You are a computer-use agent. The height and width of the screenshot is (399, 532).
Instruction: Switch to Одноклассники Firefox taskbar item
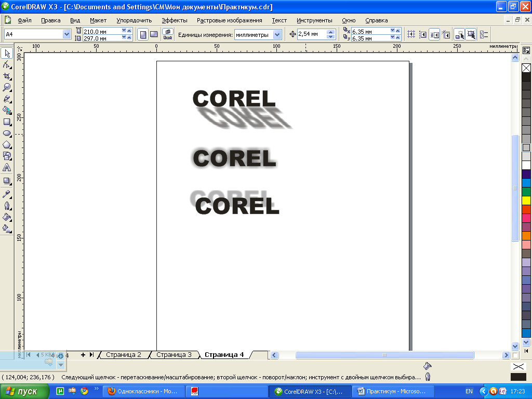point(145,392)
